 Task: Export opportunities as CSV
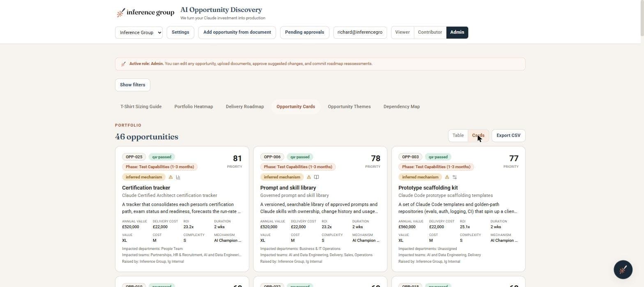508,136
